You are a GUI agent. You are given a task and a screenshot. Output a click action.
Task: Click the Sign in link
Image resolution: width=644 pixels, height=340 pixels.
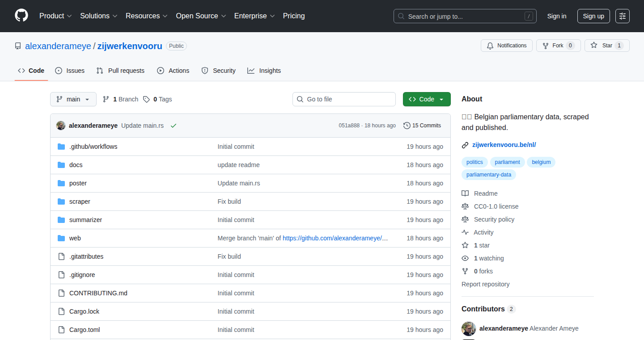(557, 16)
